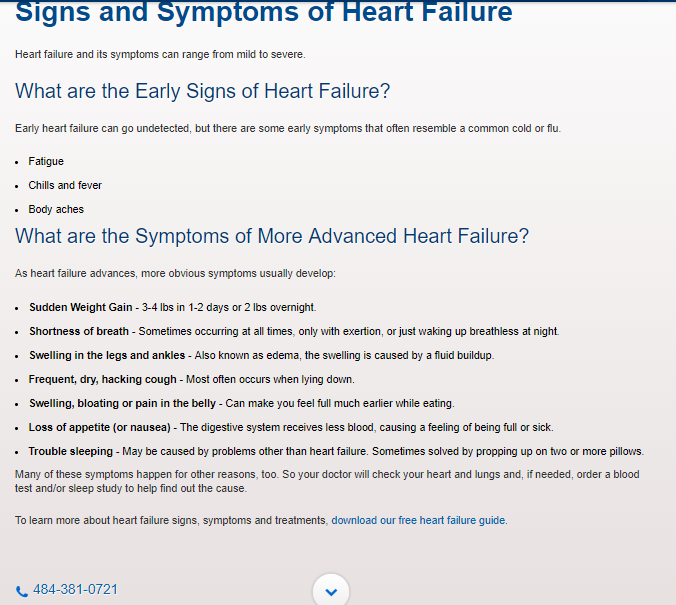Call the 484-381-0721 phone number link
This screenshot has width=676, height=605.
click(x=75, y=589)
